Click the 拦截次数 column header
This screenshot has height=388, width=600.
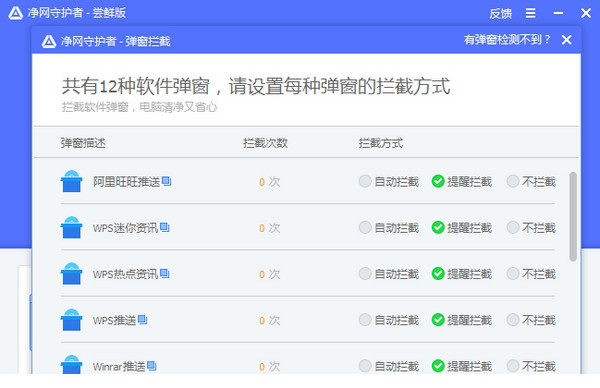pyautogui.click(x=265, y=143)
